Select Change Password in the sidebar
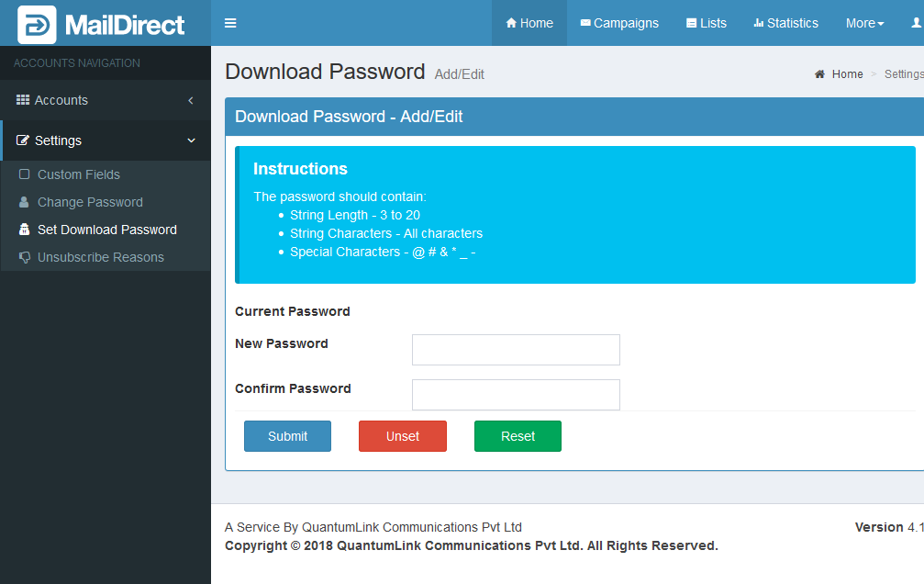Viewport: 924px width, 584px height. (90, 202)
